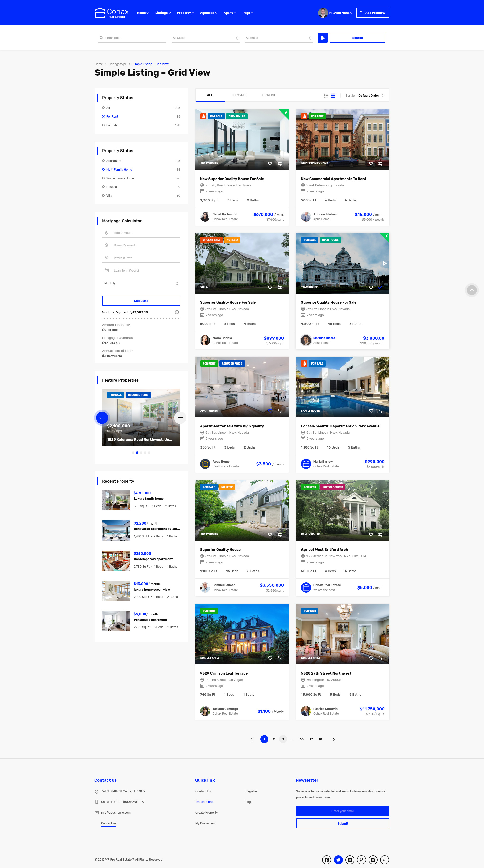Open Pinterest icon in footer
Viewport: 484px width, 868px height.
coord(361,860)
